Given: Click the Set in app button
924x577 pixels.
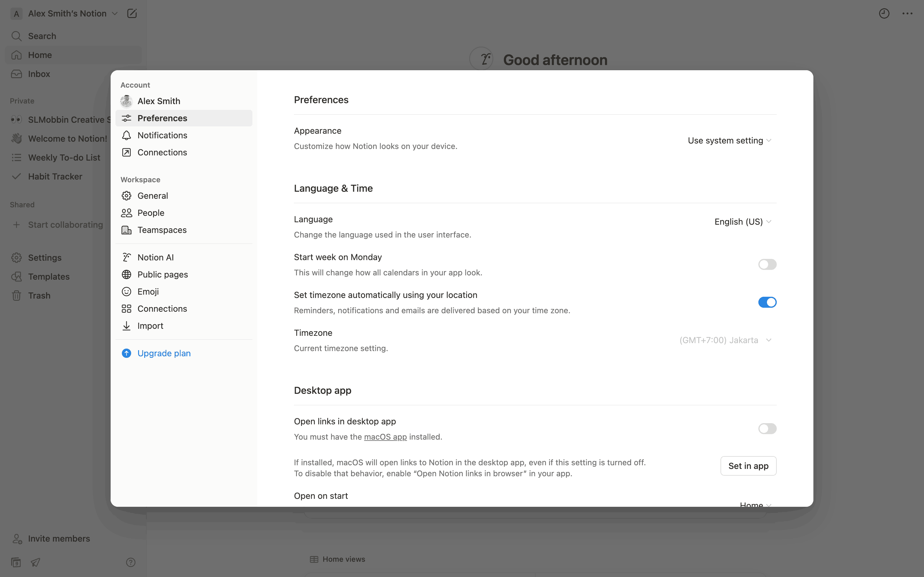Looking at the screenshot, I should (x=748, y=466).
